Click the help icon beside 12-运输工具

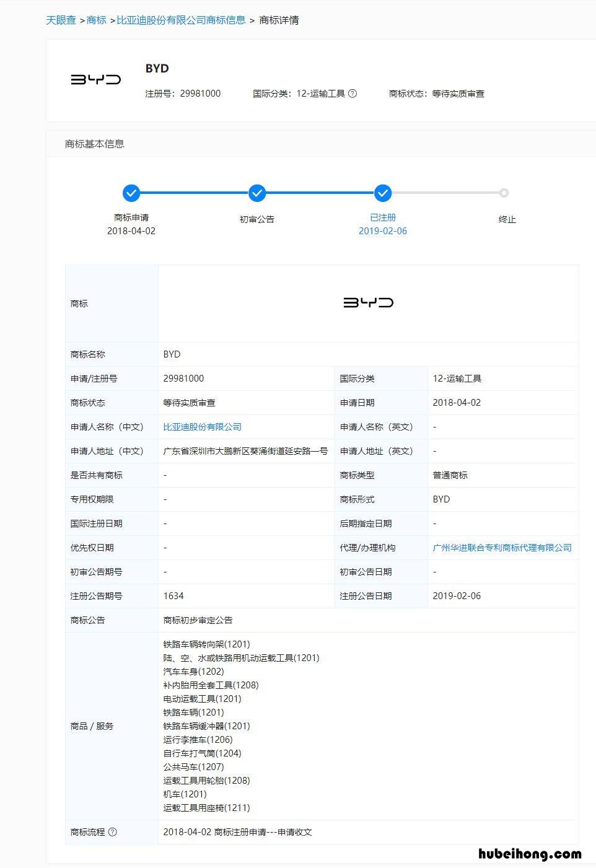click(353, 94)
